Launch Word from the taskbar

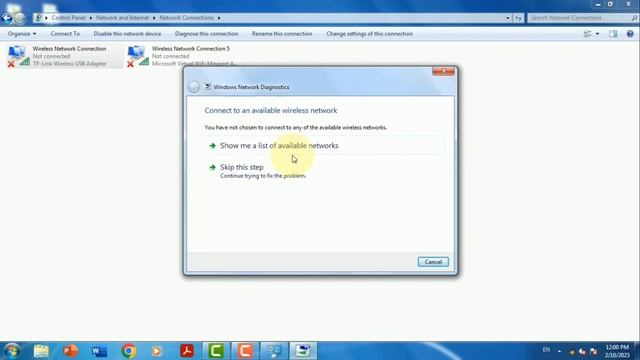pyautogui.click(x=99, y=351)
